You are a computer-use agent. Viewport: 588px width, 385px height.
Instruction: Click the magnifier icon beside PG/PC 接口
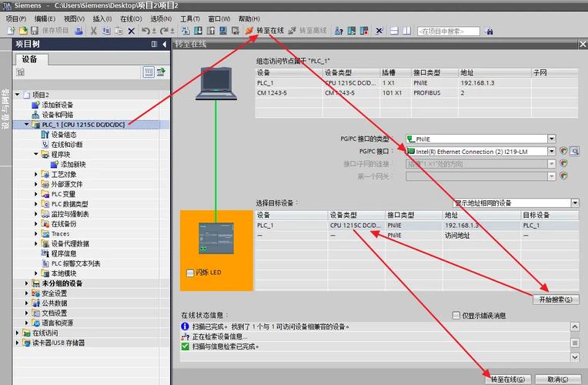coord(574,151)
